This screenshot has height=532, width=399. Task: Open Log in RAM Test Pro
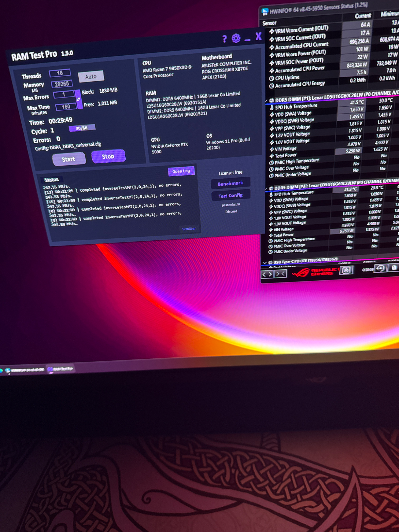[181, 171]
